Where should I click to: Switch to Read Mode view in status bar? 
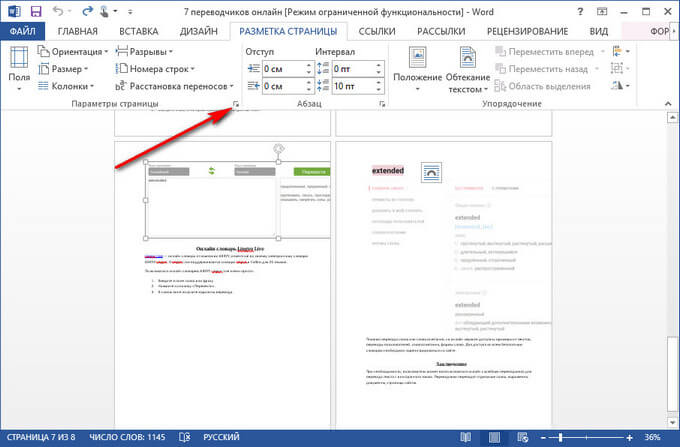click(x=468, y=437)
